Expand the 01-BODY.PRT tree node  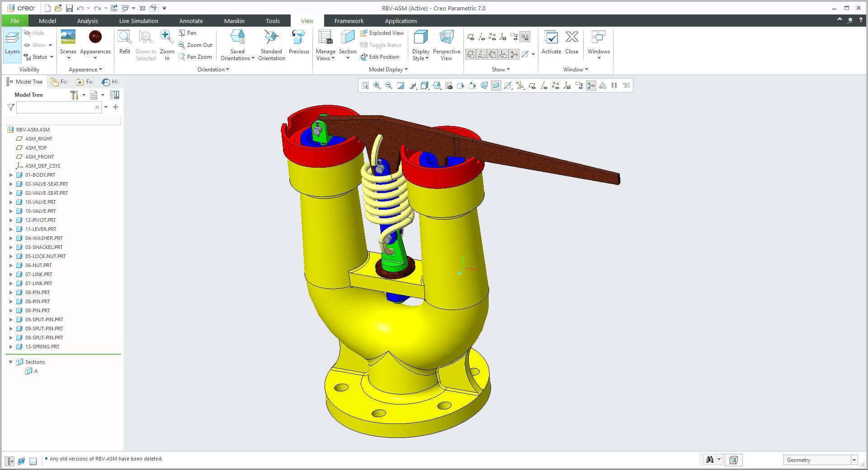click(11, 175)
